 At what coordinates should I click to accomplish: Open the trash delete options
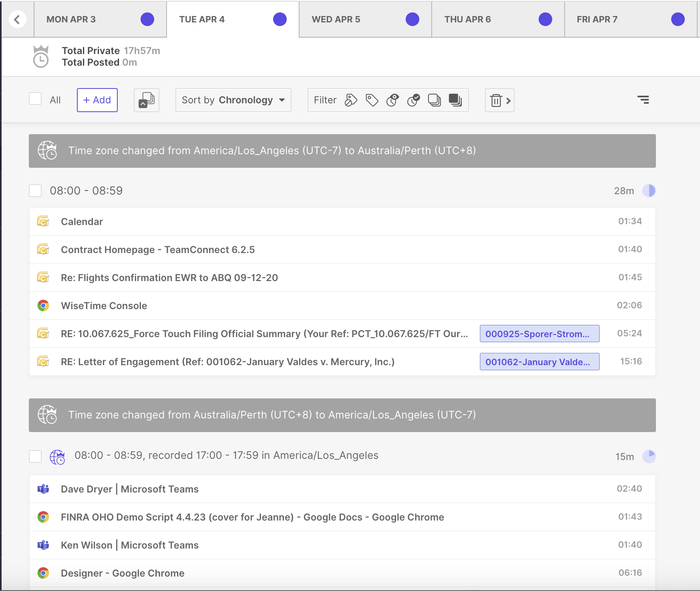(500, 100)
